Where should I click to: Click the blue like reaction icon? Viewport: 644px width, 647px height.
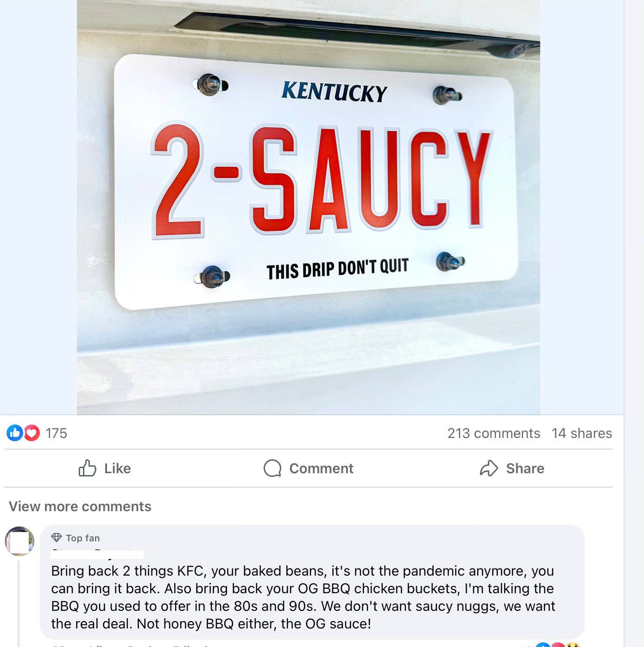pyautogui.click(x=14, y=433)
